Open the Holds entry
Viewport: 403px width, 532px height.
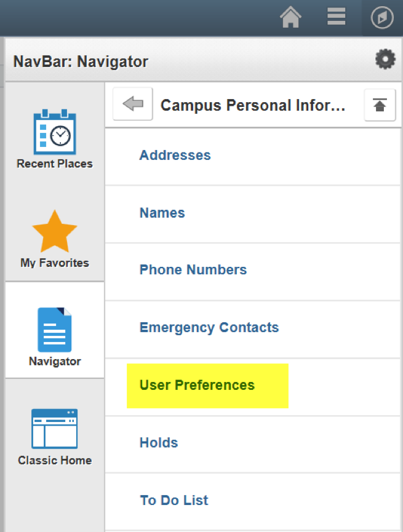(159, 443)
